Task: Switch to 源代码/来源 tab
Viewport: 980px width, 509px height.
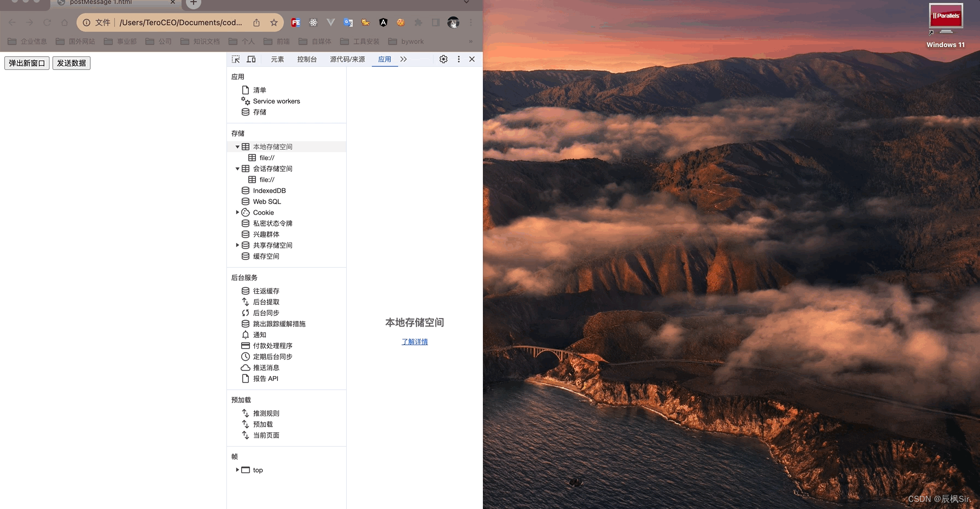Action: click(x=347, y=59)
